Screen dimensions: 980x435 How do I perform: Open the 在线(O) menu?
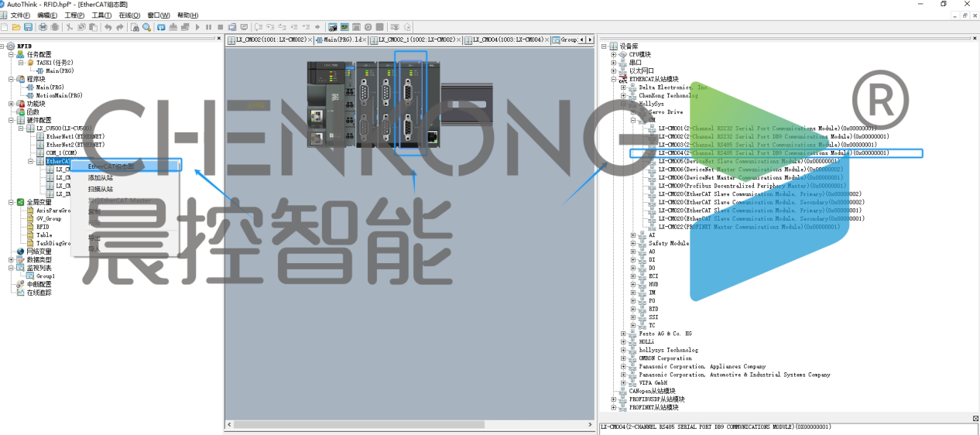(x=129, y=15)
